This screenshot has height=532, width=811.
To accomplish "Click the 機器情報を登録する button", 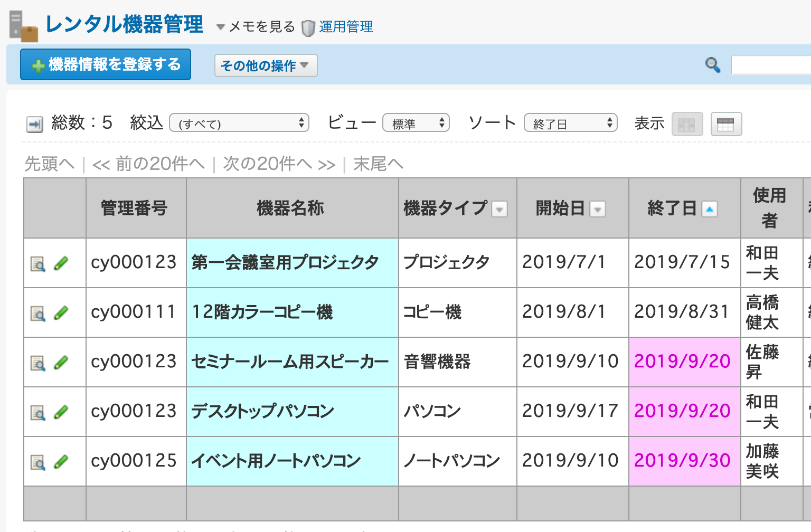I will [x=105, y=64].
